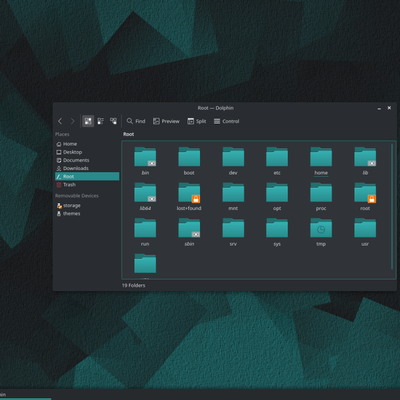Minimize the Dolphin window
The width and height of the screenshot is (400, 400).
[x=379, y=108]
